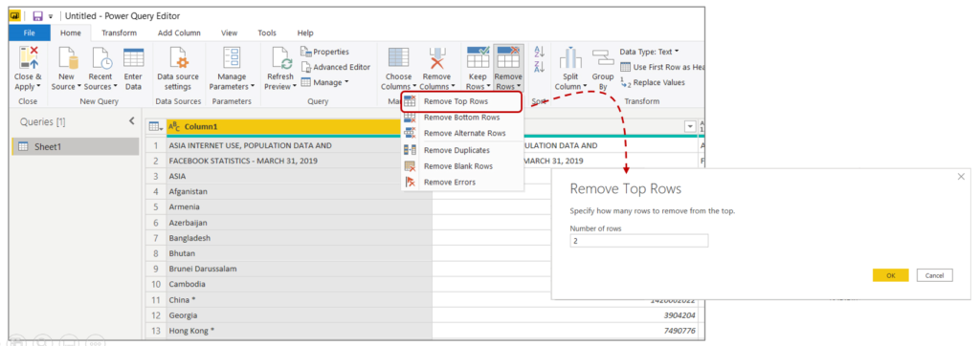Click the sort ascending A-Z icon

point(540,52)
